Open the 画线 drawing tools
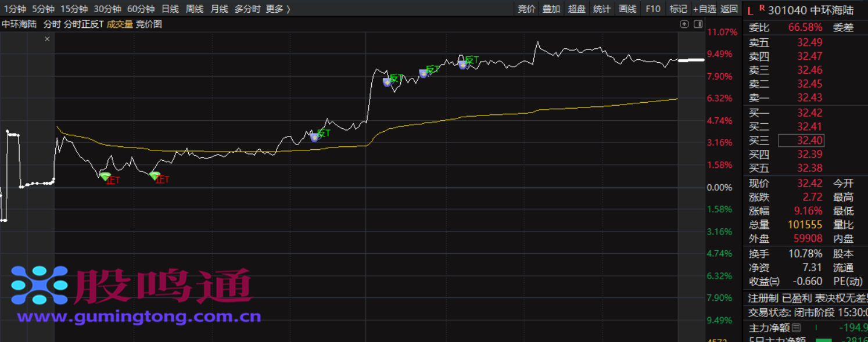 coord(627,9)
